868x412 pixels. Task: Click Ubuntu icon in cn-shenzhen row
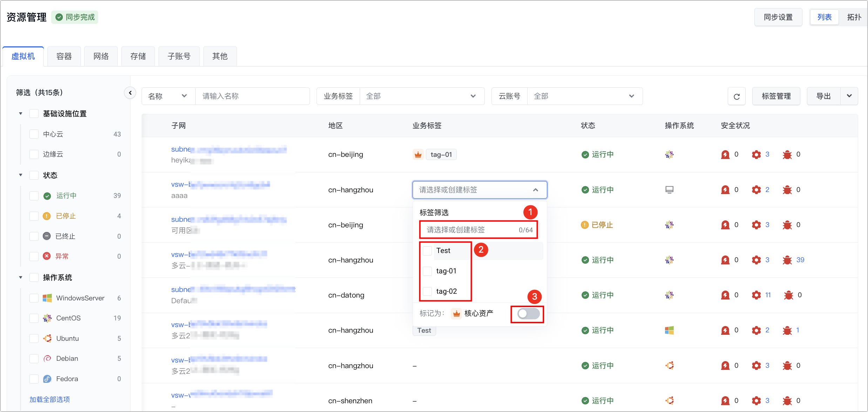coord(670,400)
